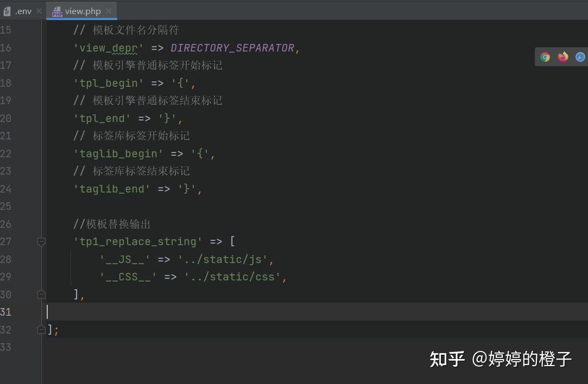Click the PHP file icon on view.php tab

pos(56,10)
